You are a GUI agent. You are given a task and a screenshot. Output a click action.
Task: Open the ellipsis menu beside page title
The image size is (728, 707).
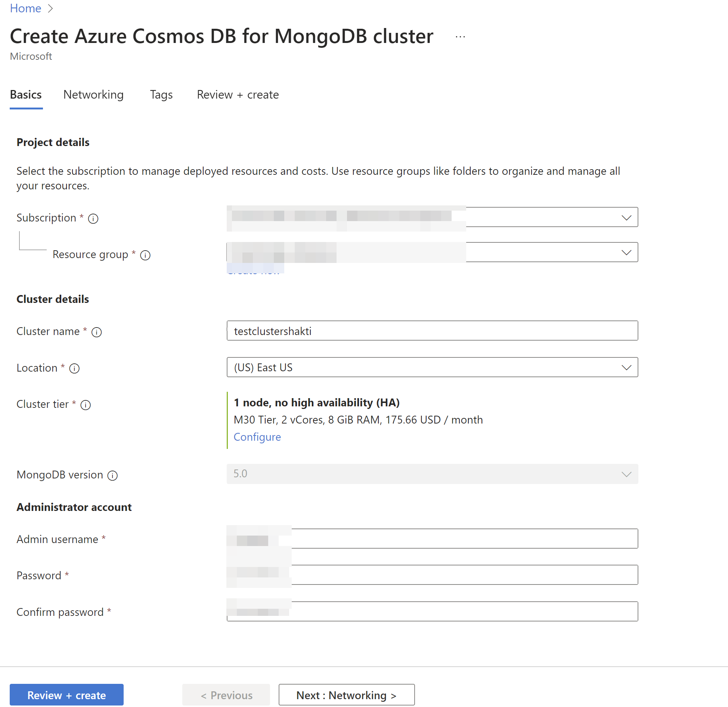[x=460, y=37]
